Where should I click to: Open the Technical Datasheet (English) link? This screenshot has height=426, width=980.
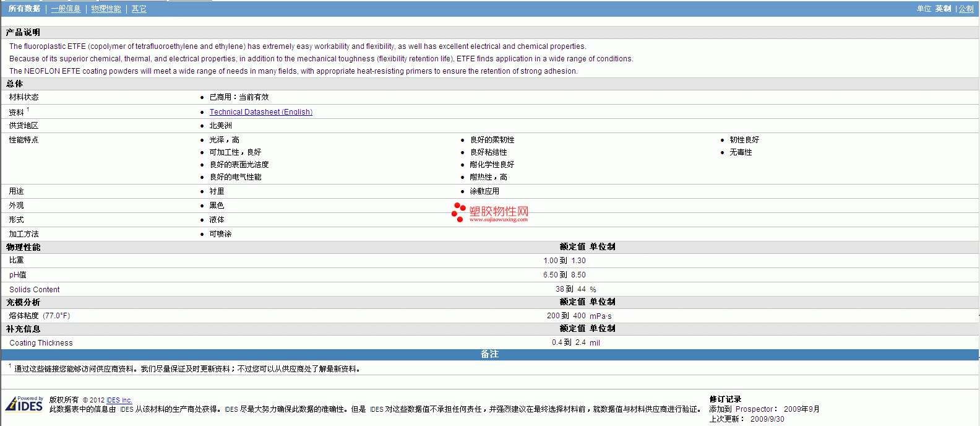click(260, 112)
